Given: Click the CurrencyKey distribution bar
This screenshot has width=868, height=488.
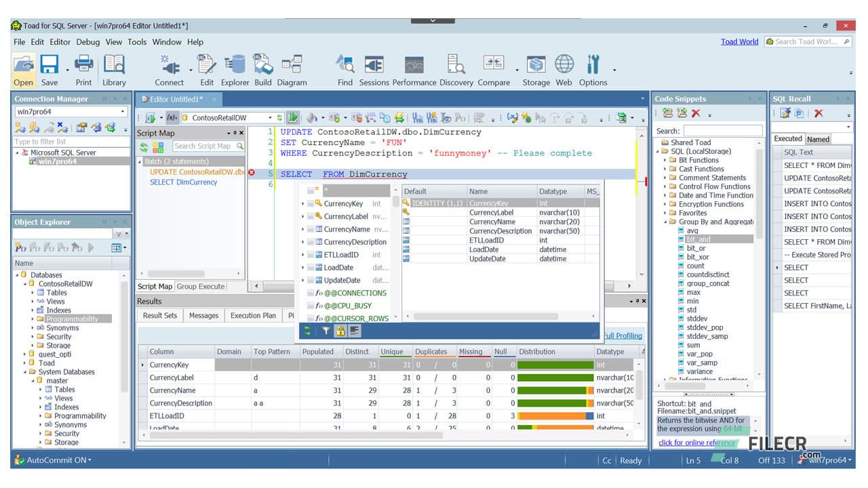Looking at the screenshot, I should click(x=555, y=365).
